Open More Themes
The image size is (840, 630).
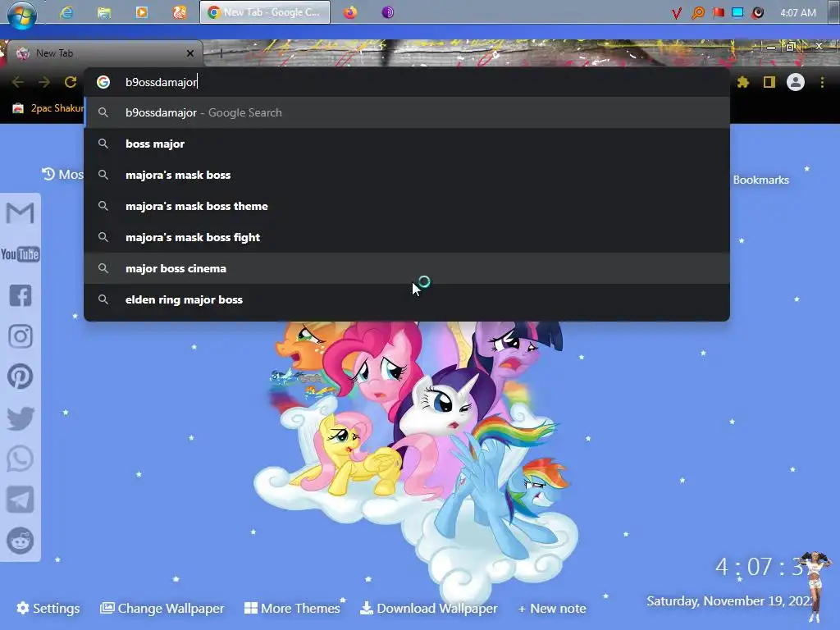click(x=292, y=608)
